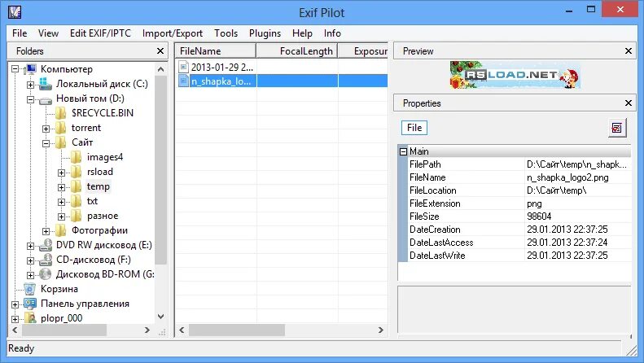
Task: Close the Properties panel
Action: (628, 103)
